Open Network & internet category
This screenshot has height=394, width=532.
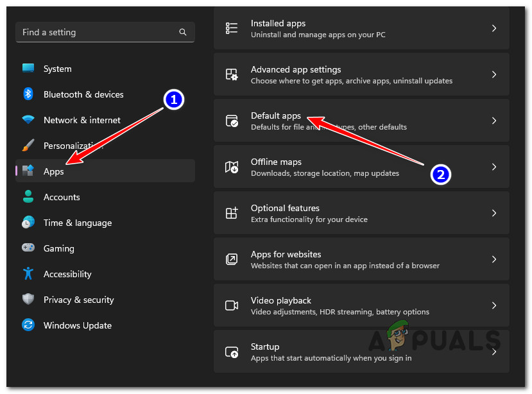pyautogui.click(x=105, y=120)
